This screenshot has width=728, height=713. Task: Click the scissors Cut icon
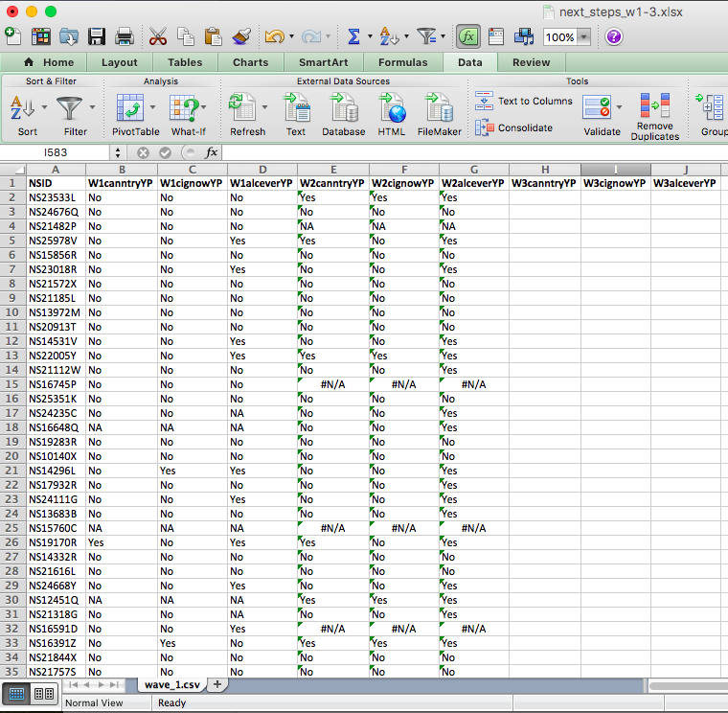158,36
